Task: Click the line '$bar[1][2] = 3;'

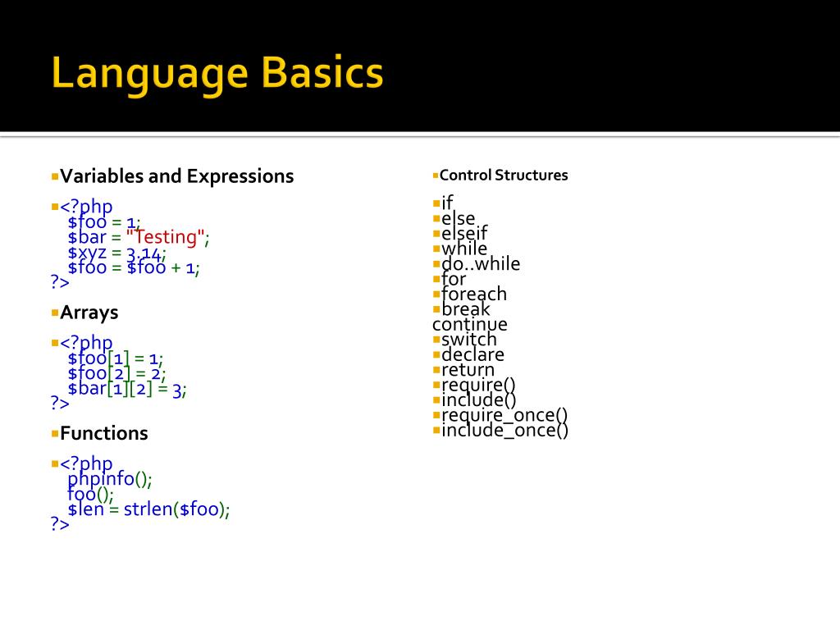Action: click(x=127, y=389)
